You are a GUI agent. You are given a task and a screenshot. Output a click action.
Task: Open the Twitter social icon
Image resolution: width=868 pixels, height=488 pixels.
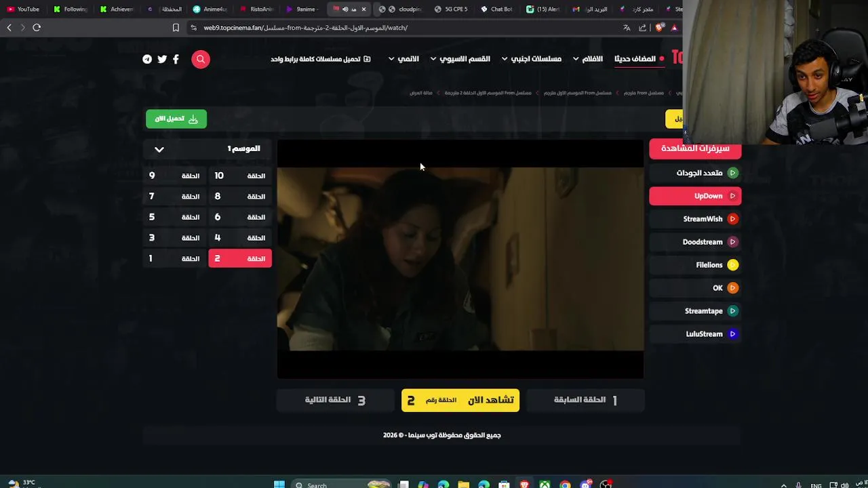[162, 60]
